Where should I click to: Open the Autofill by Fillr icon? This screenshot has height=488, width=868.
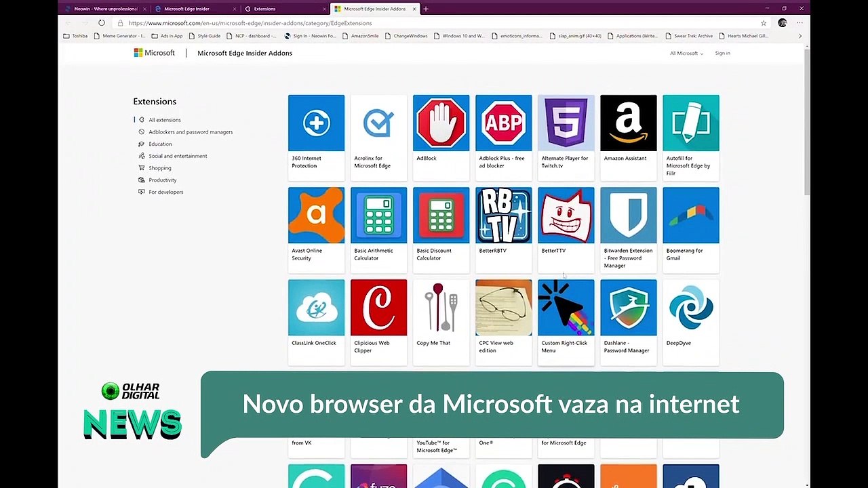point(690,123)
